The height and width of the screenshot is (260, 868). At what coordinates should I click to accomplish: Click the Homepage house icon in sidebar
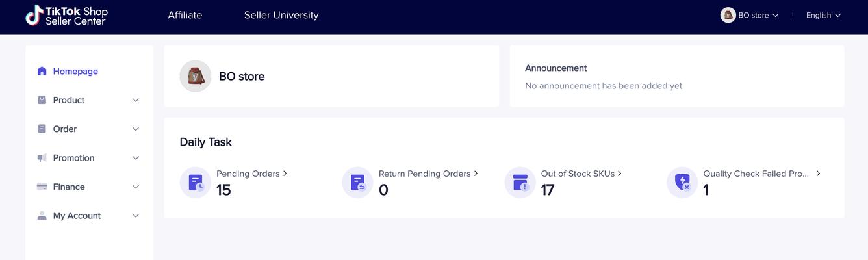click(x=42, y=71)
